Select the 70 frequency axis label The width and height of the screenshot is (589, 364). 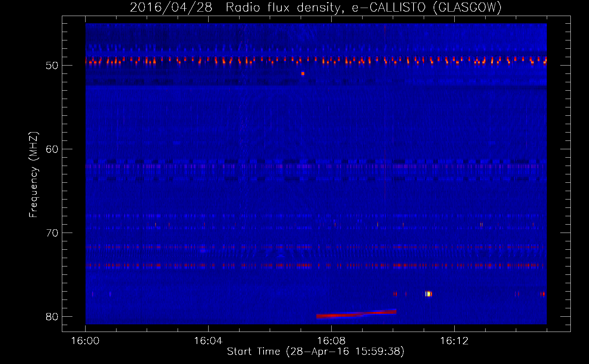[52, 233]
